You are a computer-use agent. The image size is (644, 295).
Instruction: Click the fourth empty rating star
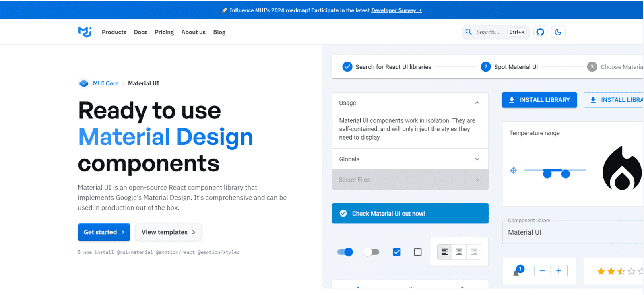click(631, 271)
